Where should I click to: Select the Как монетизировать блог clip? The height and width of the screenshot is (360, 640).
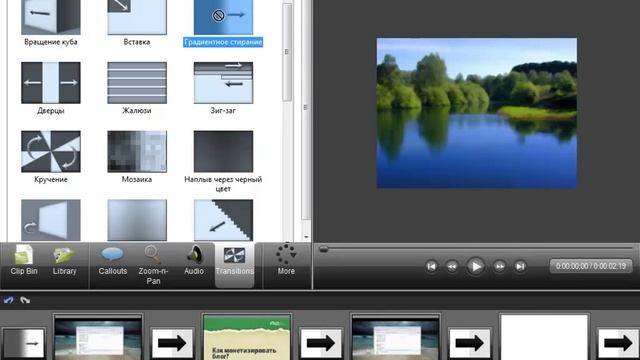point(247,337)
